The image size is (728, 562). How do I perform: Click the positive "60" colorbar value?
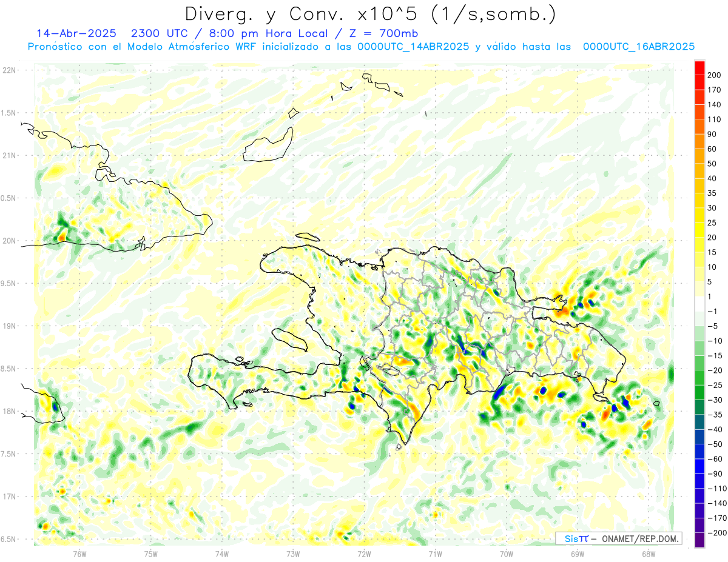point(712,149)
